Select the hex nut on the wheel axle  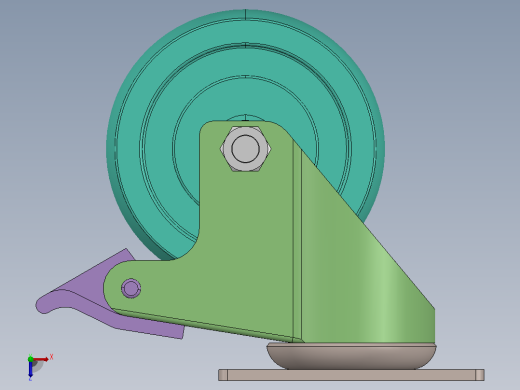(x=245, y=149)
